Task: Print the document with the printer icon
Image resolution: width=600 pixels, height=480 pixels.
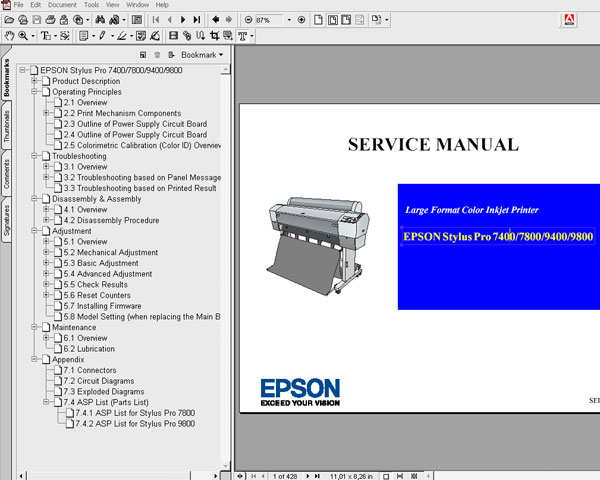Action: point(50,20)
